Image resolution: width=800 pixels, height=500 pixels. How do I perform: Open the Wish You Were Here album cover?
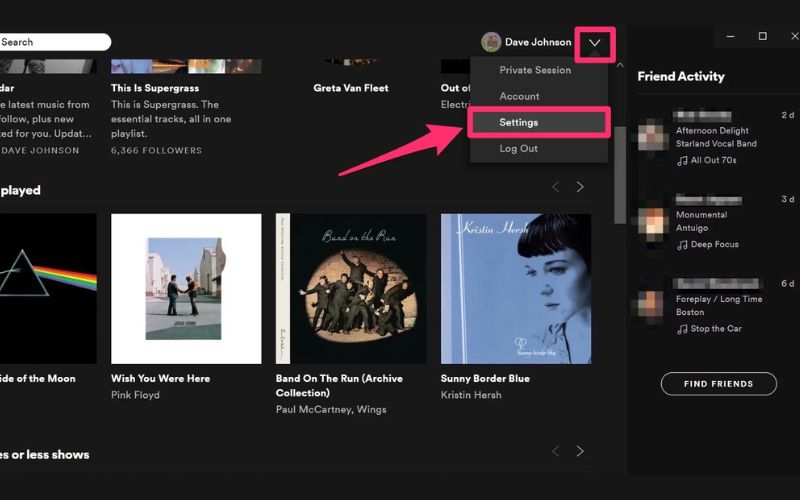tap(186, 289)
